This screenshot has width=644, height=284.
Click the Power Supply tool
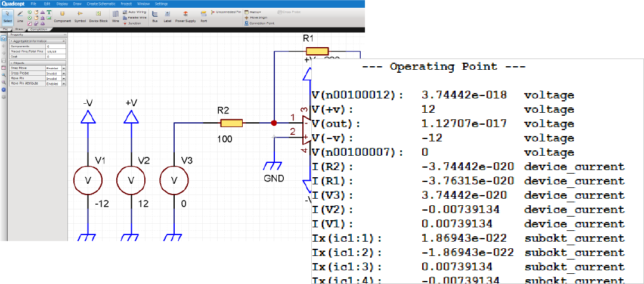pyautogui.click(x=185, y=16)
